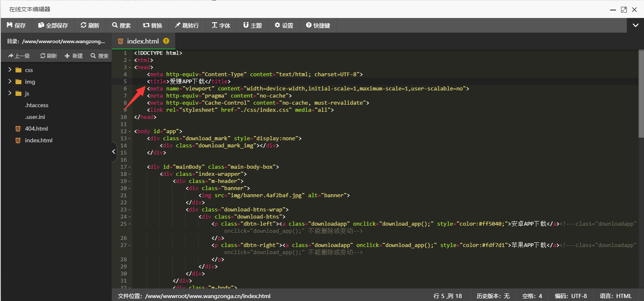Fold the download_mark div at line 13
644x301 pixels.
130,139
